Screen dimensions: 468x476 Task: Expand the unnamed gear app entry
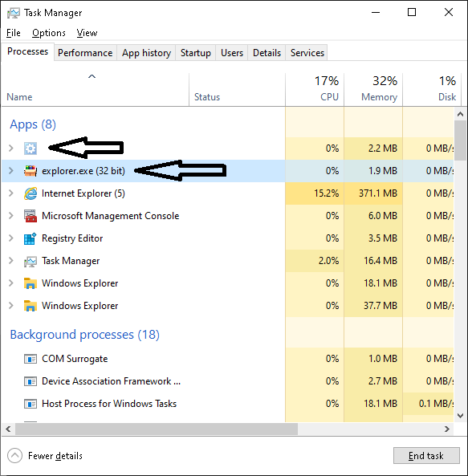[11, 148]
